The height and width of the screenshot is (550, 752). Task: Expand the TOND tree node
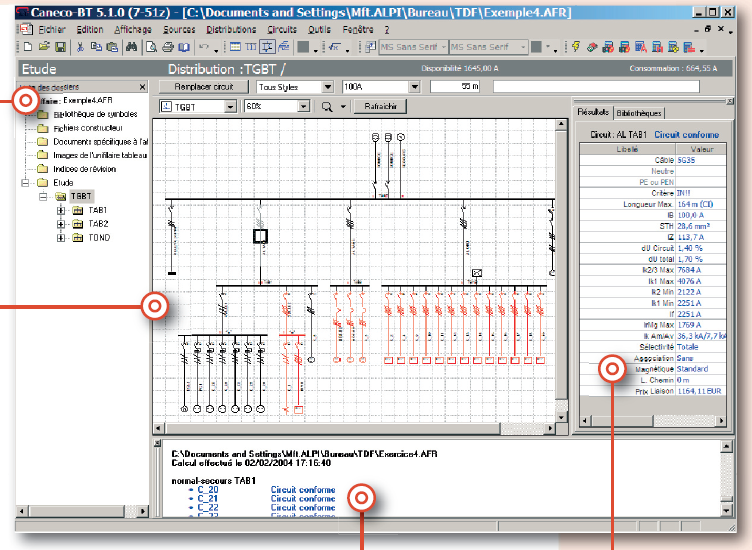point(60,238)
